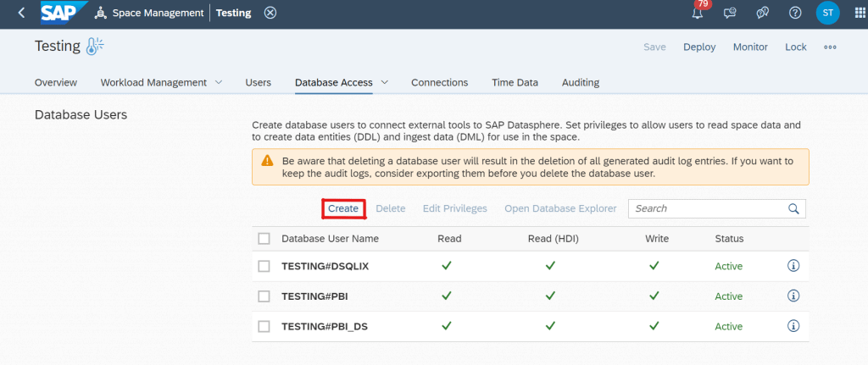868x365 pixels.
Task: Go to the Users tab
Action: click(258, 82)
